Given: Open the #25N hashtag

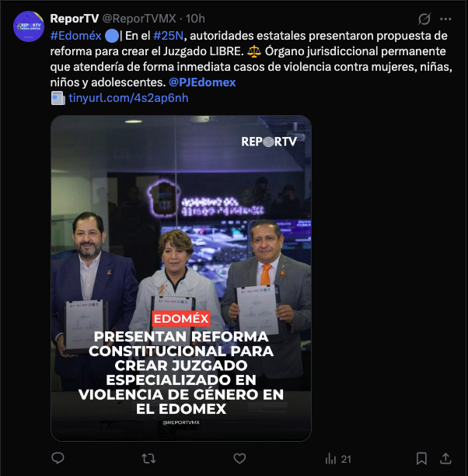Looking at the screenshot, I should 169,36.
